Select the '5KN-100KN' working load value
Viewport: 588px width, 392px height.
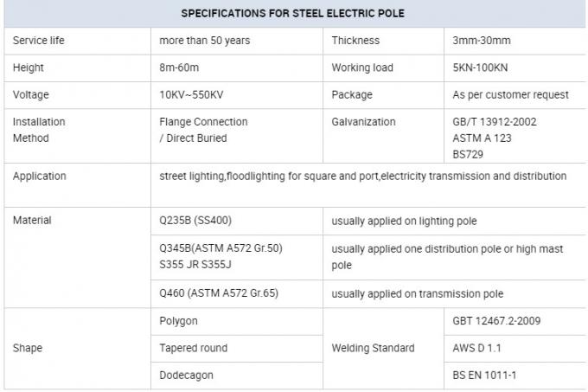(482, 67)
